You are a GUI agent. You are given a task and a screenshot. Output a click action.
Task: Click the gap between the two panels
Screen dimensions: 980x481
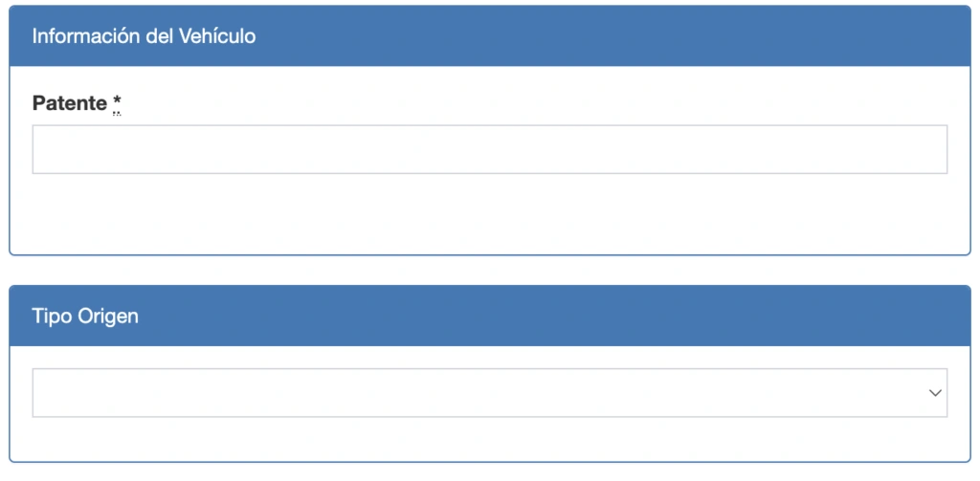(x=489, y=271)
